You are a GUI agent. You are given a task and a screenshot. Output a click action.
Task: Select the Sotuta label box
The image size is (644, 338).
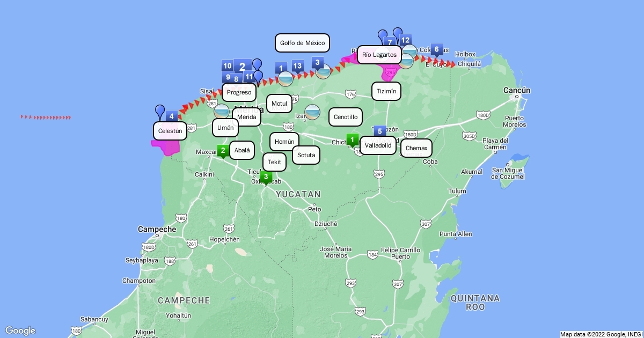(306, 155)
